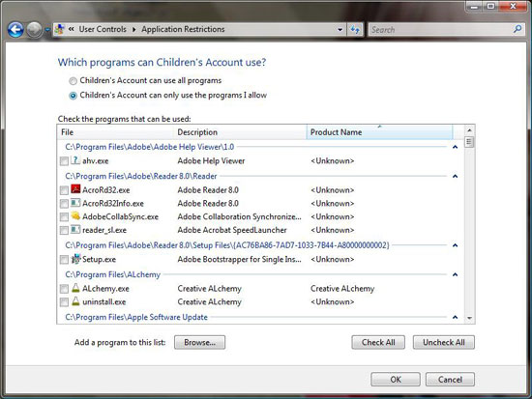Collapse the ALchemy folder group

tap(455, 274)
